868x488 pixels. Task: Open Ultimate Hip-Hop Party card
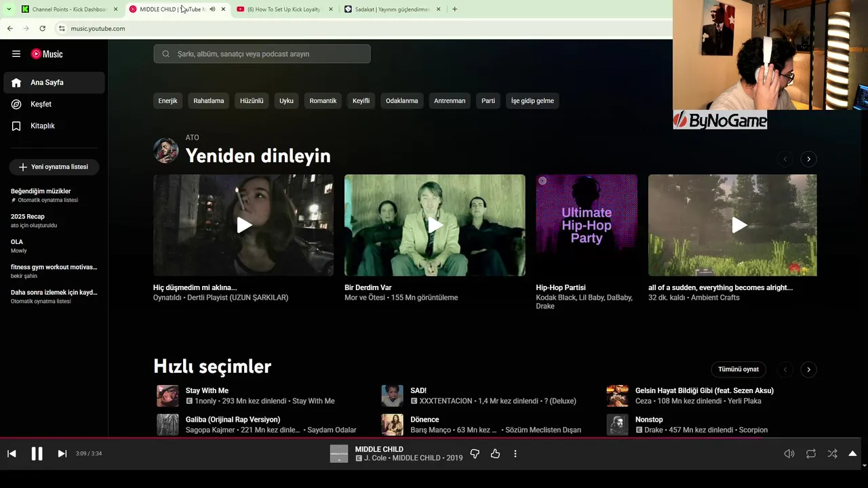coord(587,225)
